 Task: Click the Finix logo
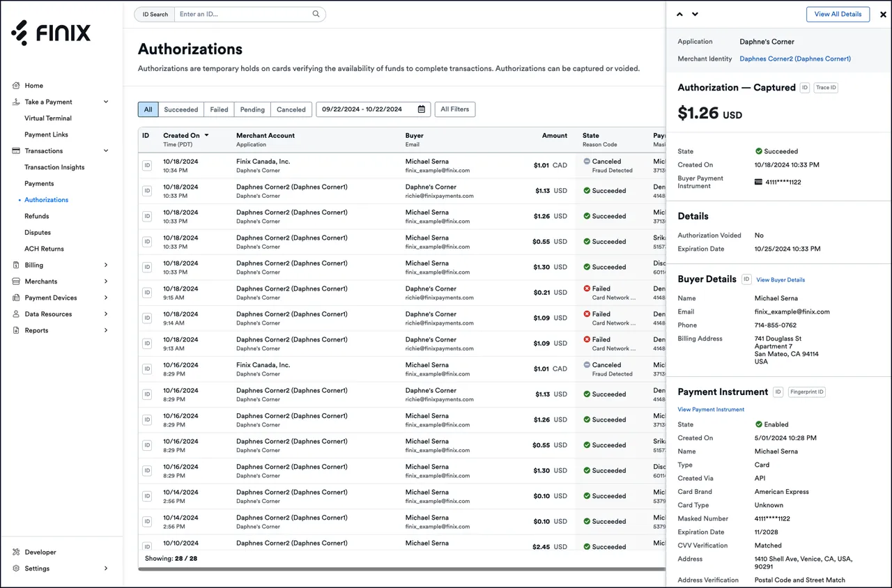tap(51, 33)
